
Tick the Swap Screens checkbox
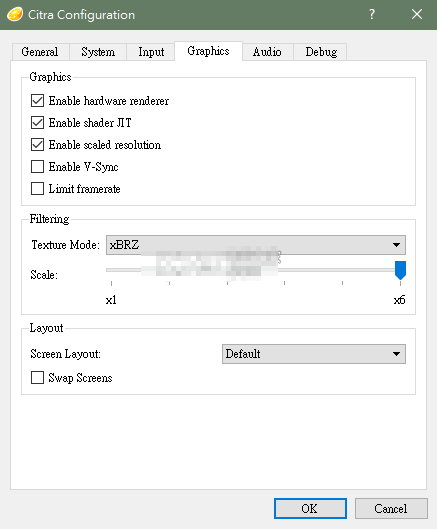coord(37,378)
